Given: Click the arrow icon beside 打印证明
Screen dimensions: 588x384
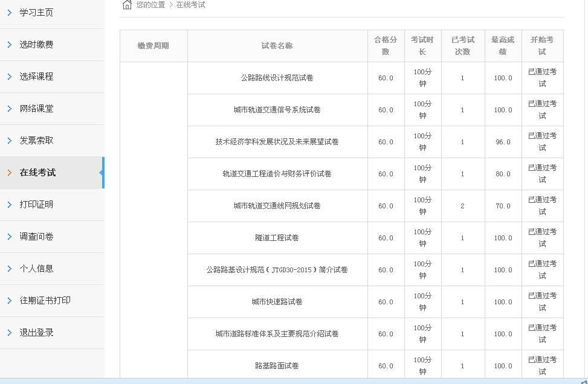Looking at the screenshot, I should click(x=10, y=205).
